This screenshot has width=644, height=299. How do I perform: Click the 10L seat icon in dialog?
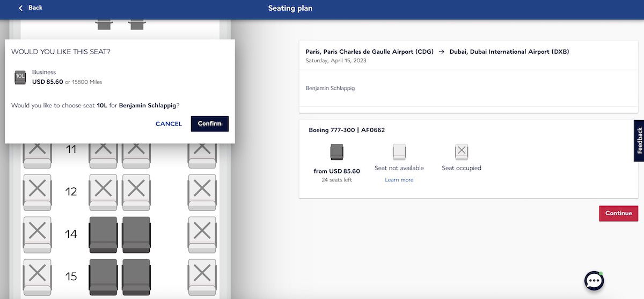20,78
